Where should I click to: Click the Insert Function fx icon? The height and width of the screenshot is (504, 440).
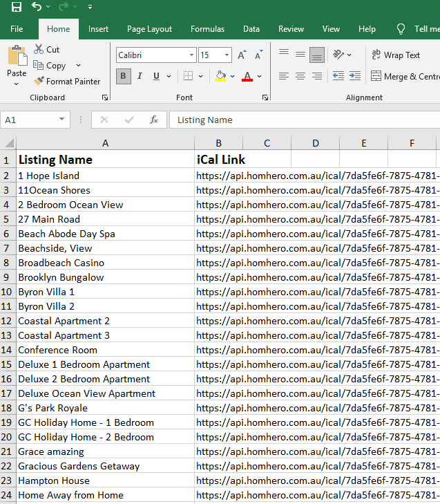click(x=154, y=120)
